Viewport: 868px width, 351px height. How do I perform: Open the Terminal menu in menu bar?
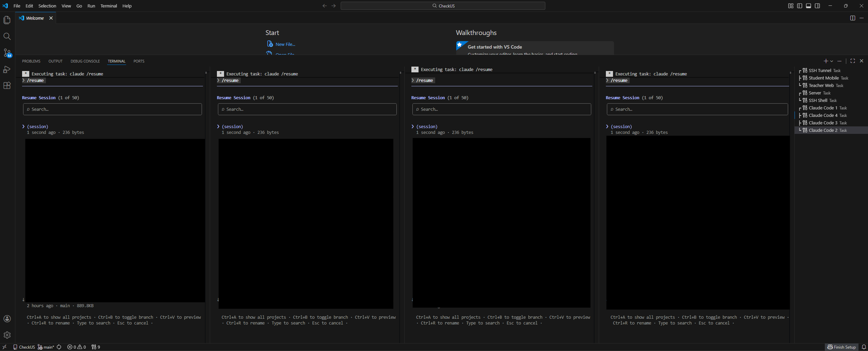108,6
